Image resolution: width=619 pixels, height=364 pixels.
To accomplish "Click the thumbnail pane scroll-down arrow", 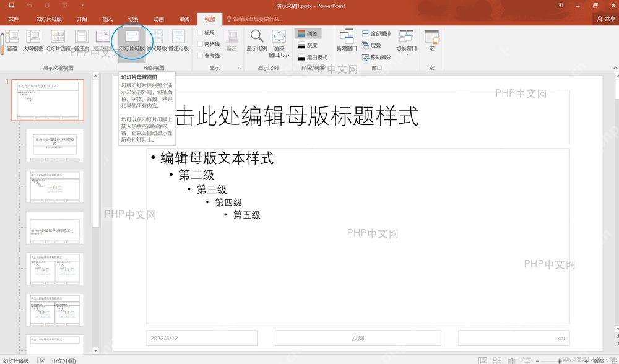I will point(95,350).
